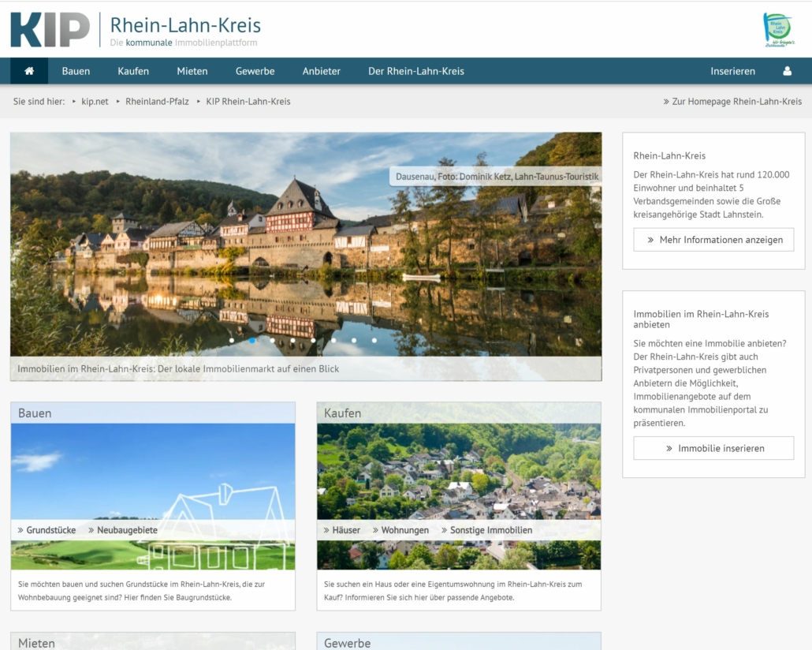Follow the KIP Rhein-Lahn-Kreis breadcrumb link
Screen dimensions: 812x650
(248, 102)
